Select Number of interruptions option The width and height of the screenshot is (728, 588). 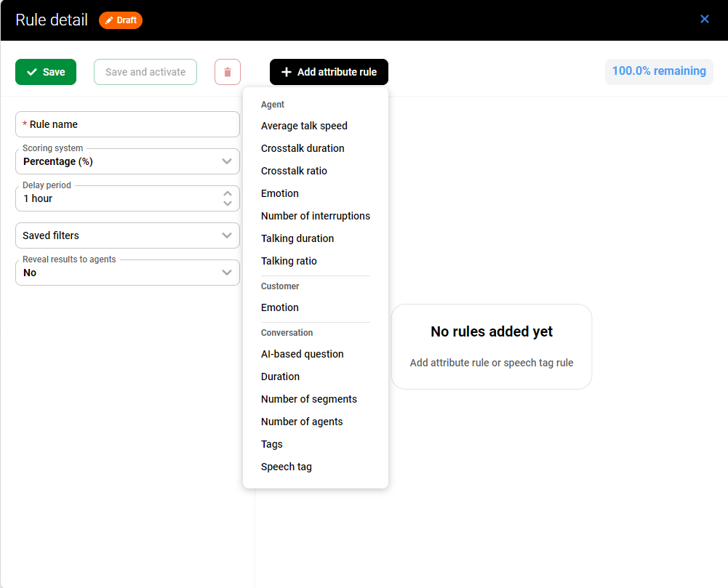[316, 216]
